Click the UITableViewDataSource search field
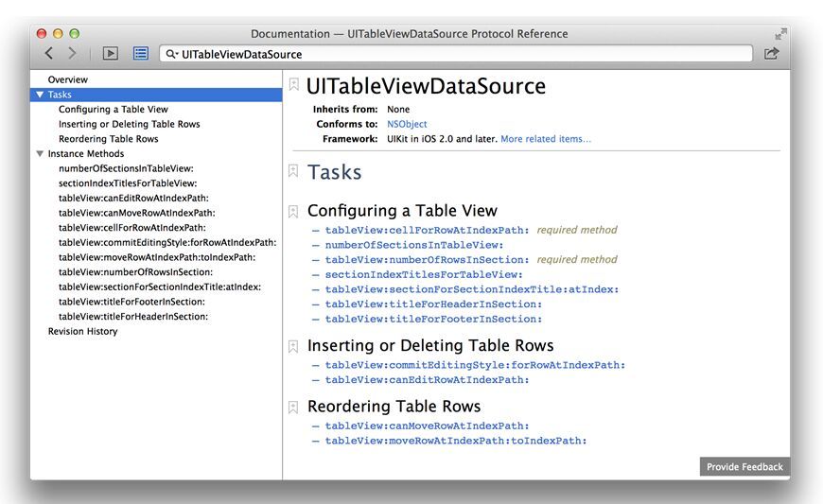 point(456,54)
